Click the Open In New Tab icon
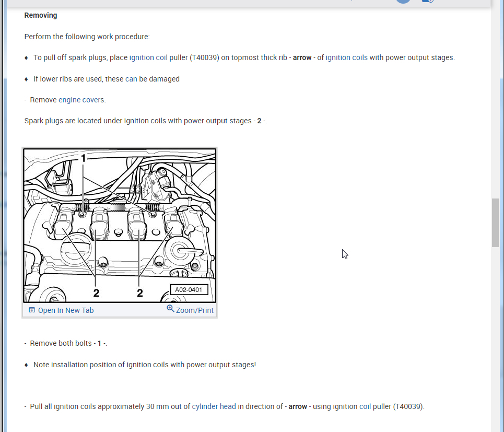504x432 pixels. click(32, 310)
